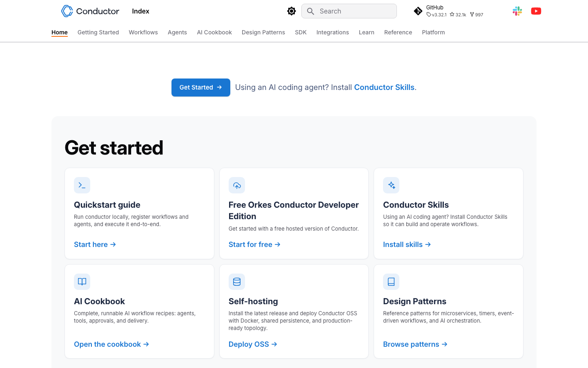Click the Install skills link
Image resolution: width=588 pixels, height=368 pixels.
point(407,245)
